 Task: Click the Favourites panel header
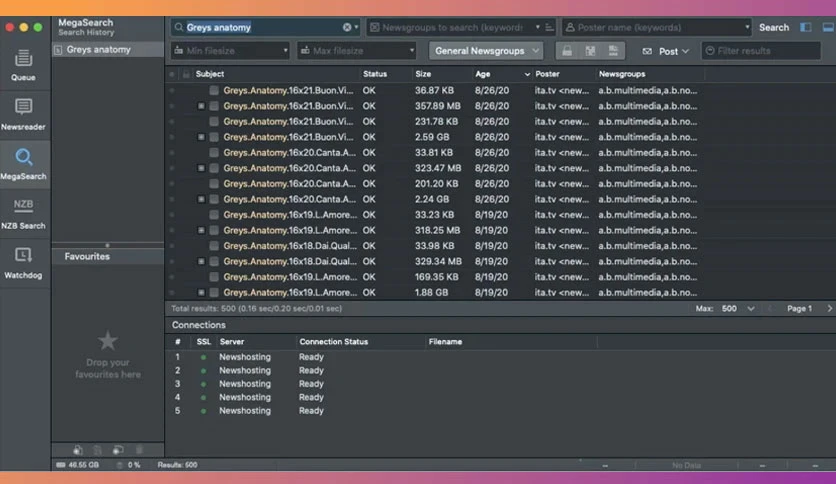click(x=108, y=256)
